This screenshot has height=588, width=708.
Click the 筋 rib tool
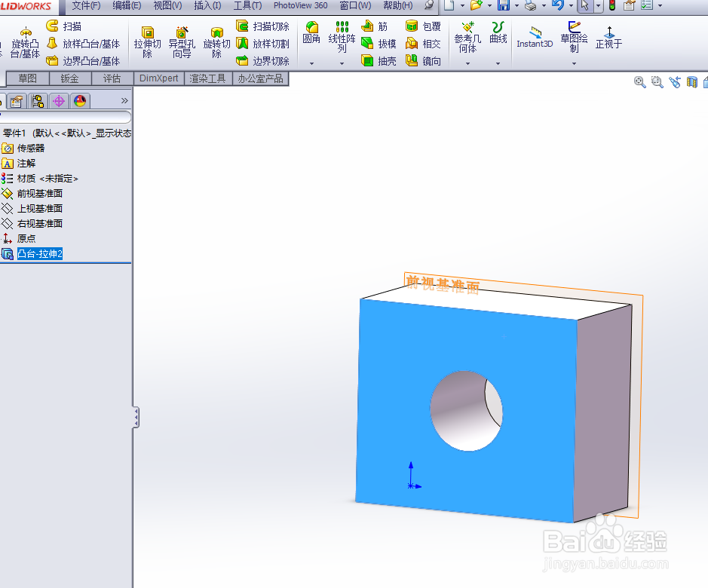[x=375, y=26]
